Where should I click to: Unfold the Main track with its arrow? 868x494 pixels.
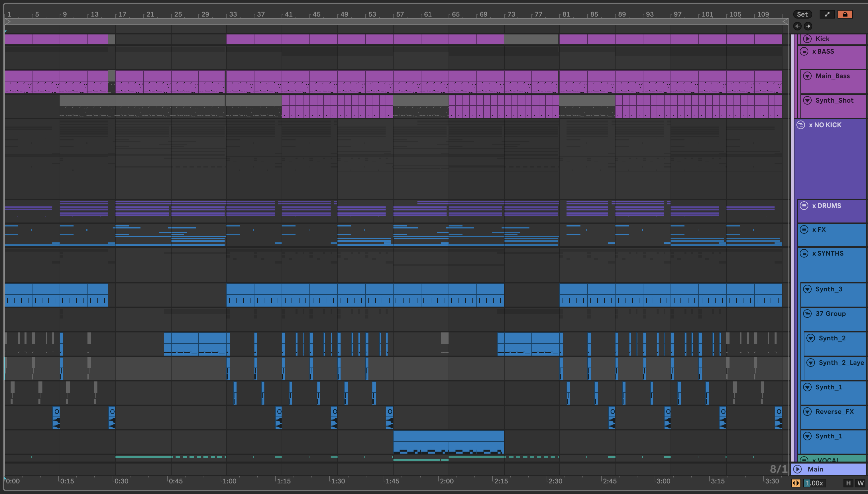coord(797,469)
